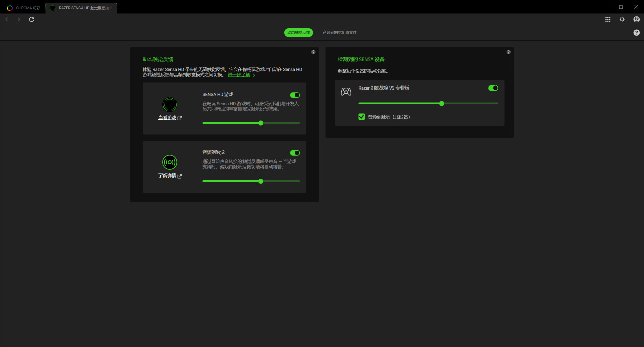Click the audio-to-haptics wave icon
This screenshot has width=644, height=347.
coord(170,162)
